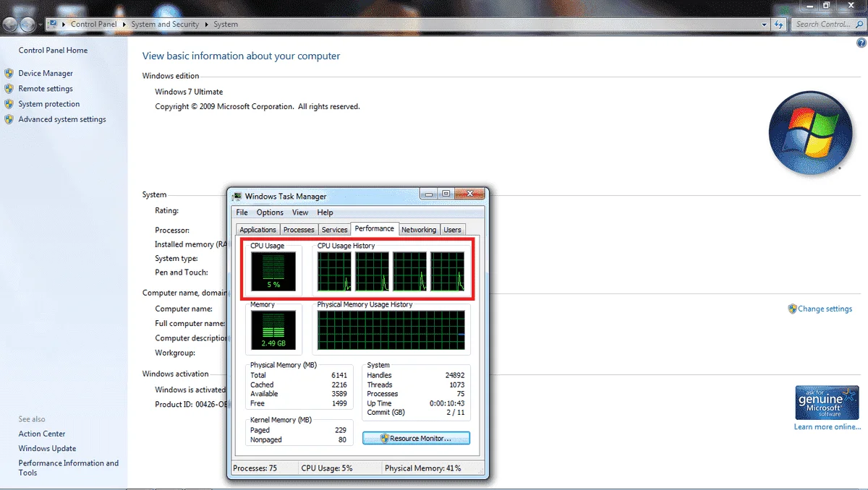This screenshot has height=490, width=868.
Task: Open the File menu in Task Manager
Action: pos(242,212)
